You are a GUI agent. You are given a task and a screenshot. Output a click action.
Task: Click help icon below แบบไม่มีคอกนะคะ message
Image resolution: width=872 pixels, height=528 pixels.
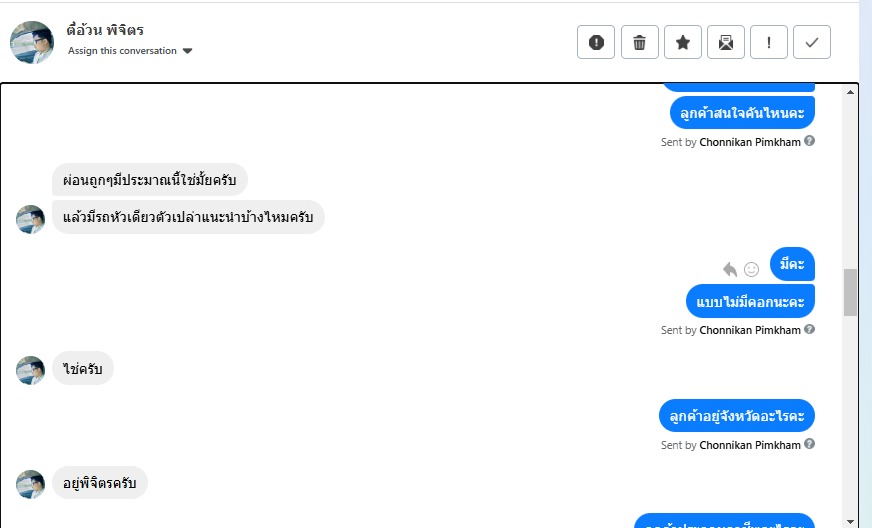[810, 329]
